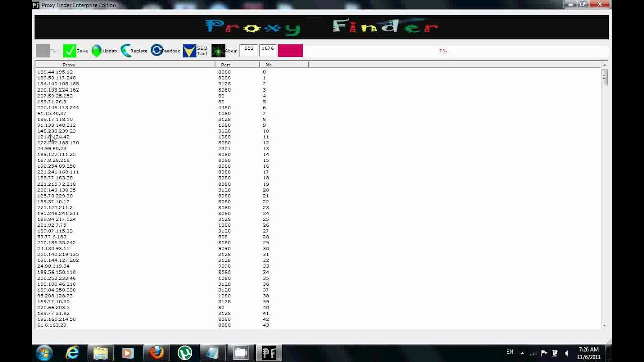This screenshot has height=362, width=644.
Task: Select proxy row 189.71.26.9
Action: pos(52,102)
